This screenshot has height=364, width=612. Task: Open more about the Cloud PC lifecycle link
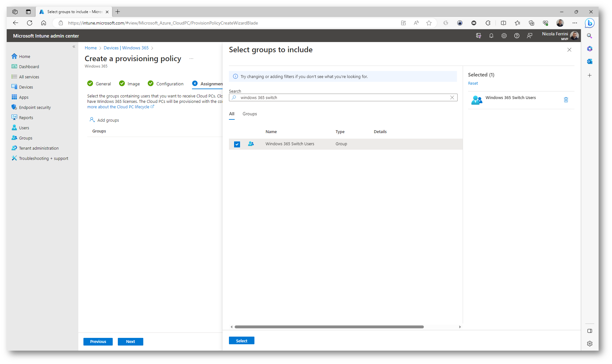(121, 107)
